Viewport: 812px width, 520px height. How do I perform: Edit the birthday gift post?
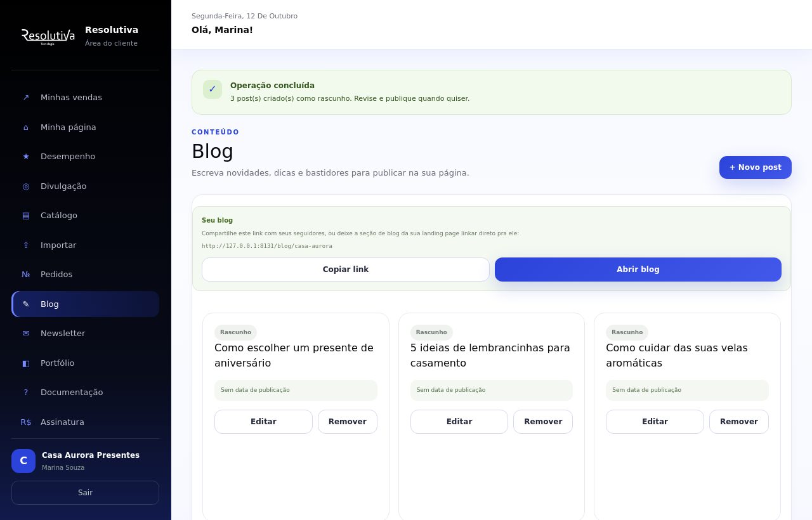pos(263,422)
